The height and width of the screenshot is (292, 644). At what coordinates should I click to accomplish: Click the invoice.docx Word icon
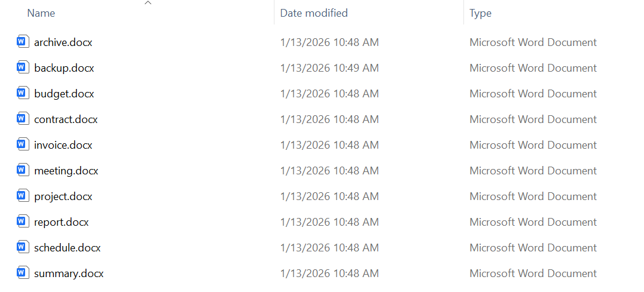click(x=23, y=145)
